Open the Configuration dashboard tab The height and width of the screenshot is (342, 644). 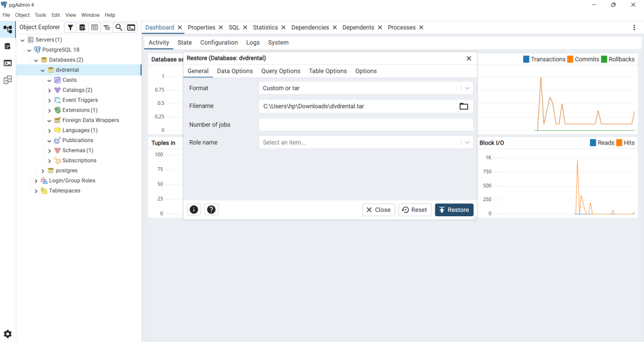[x=219, y=43]
